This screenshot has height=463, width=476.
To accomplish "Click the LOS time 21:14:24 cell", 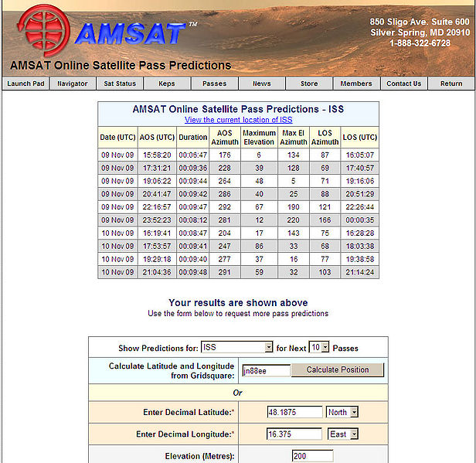I will [360, 272].
